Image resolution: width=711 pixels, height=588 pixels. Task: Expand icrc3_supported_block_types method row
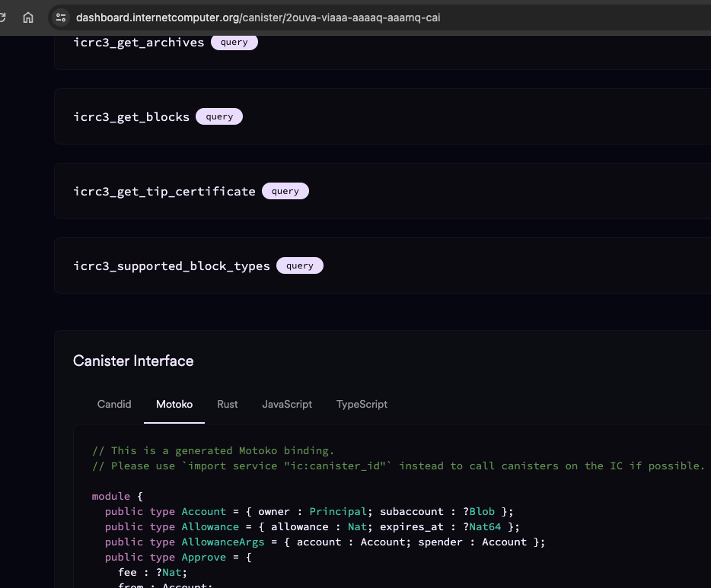coord(382,265)
